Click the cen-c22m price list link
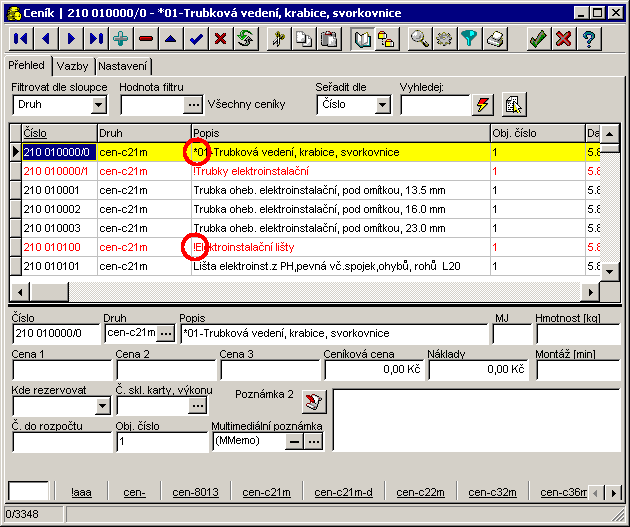Screen dimensions: 630x527 (420, 492)
